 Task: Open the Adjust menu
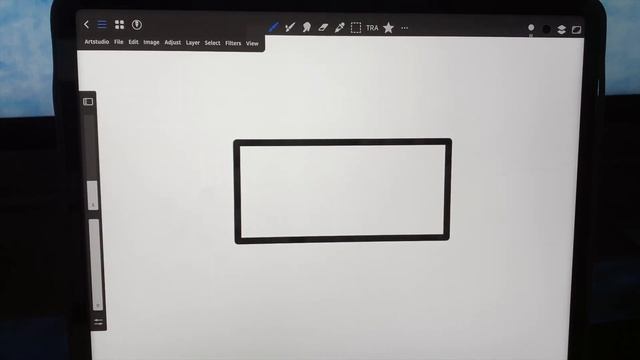(173, 42)
